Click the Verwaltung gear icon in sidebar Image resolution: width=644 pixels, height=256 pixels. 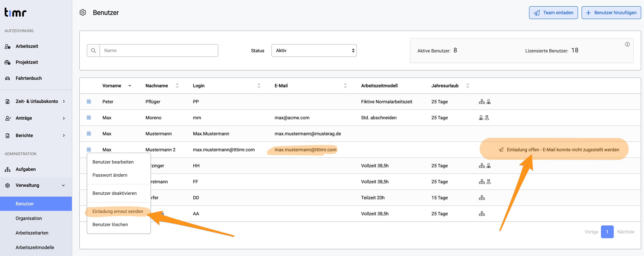pos(7,186)
